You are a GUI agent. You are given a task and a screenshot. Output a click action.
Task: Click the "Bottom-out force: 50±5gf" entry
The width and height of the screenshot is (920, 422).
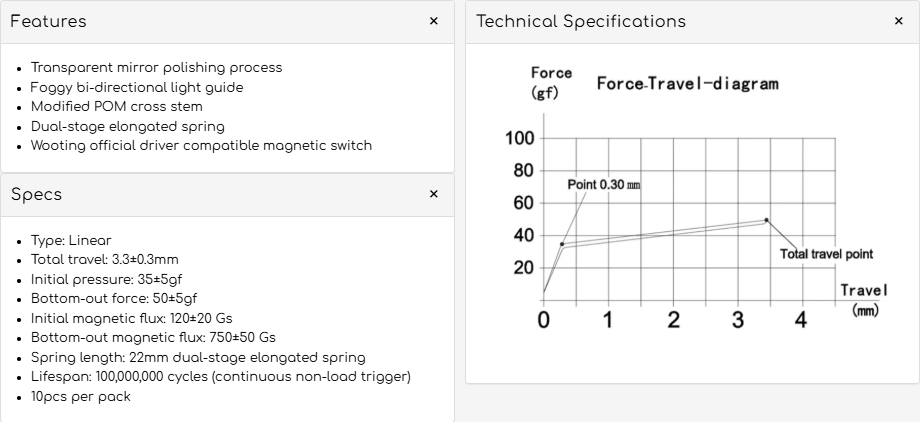(x=114, y=298)
